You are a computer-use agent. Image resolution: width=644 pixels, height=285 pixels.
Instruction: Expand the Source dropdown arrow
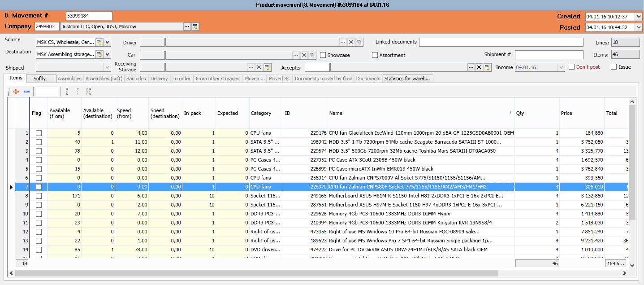pos(108,42)
